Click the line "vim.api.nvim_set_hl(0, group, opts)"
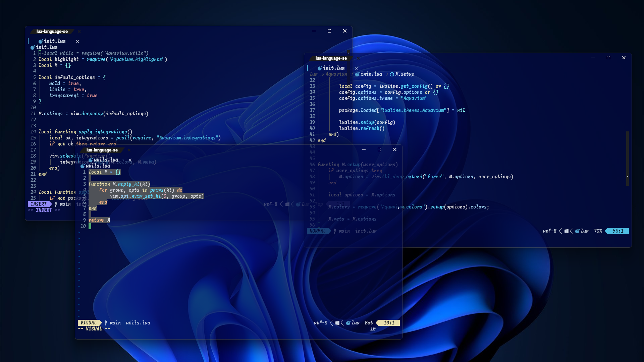This screenshot has width=644, height=362. point(157,196)
